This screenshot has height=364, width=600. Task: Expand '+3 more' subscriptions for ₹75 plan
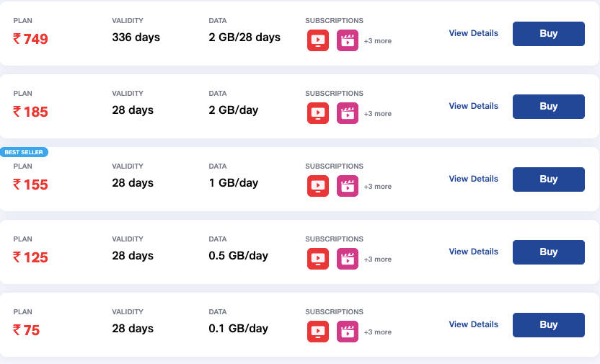378,332
